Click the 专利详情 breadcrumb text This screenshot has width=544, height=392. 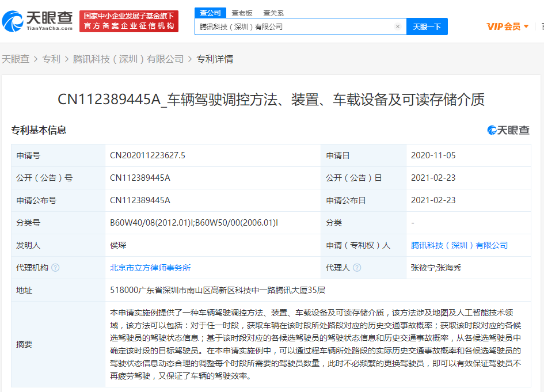pos(215,59)
